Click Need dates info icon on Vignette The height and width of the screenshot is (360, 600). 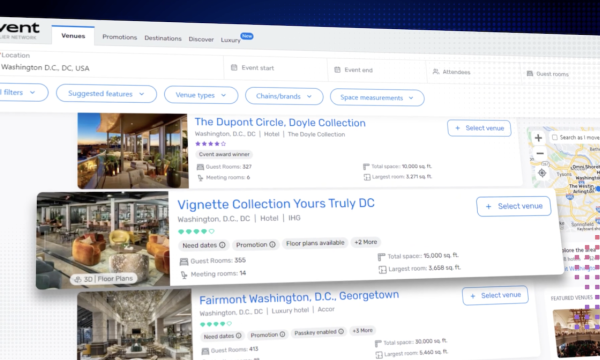pyautogui.click(x=222, y=245)
